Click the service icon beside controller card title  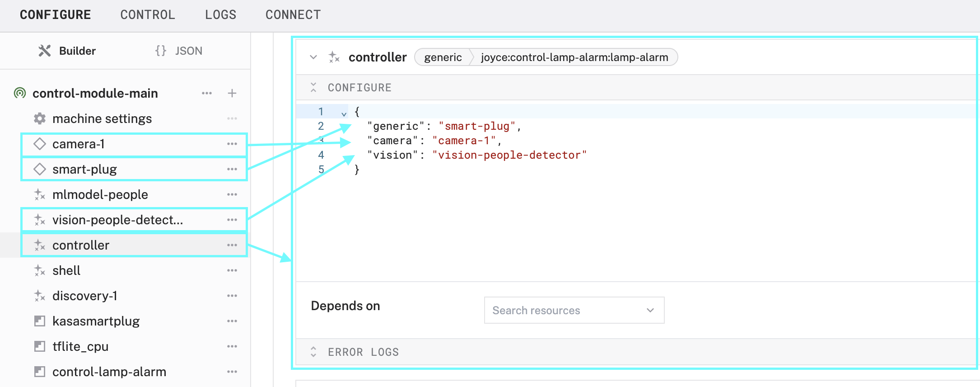pyautogui.click(x=334, y=57)
